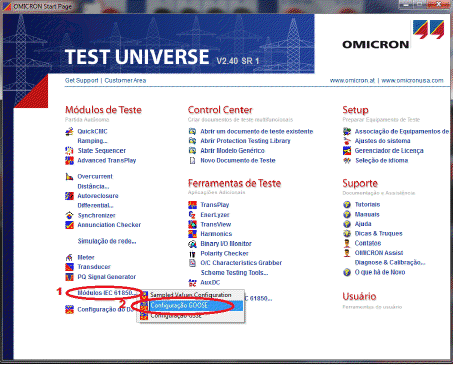Image resolution: width=453 pixels, height=365 pixels.
Task: Click the Meter module icon
Action: pos(69,257)
